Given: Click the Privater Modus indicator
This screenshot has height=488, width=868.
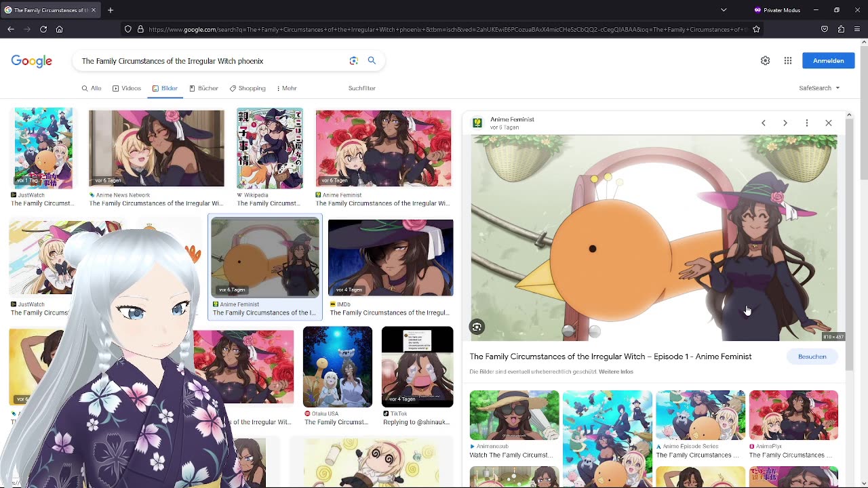Looking at the screenshot, I should (777, 10).
